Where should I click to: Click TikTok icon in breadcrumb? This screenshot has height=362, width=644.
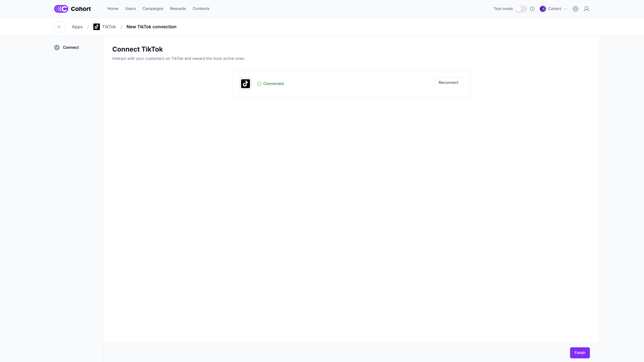pos(96,27)
